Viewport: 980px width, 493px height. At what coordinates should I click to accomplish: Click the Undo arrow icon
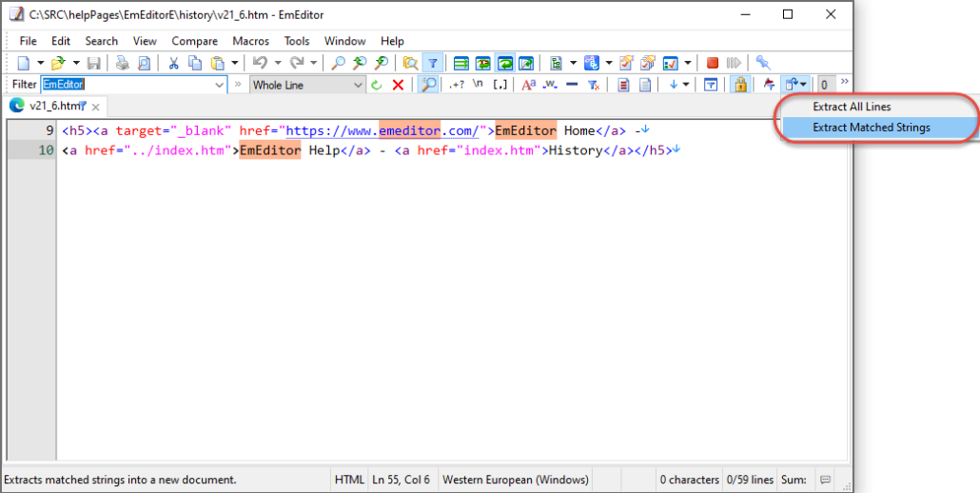coord(260,63)
